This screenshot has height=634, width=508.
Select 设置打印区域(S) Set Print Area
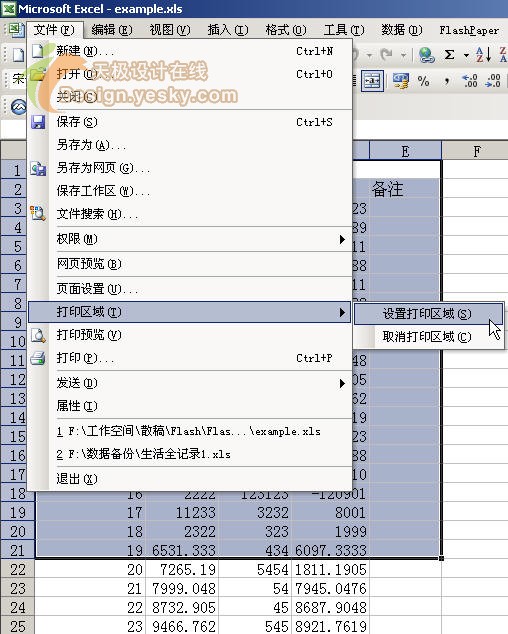tap(428, 314)
